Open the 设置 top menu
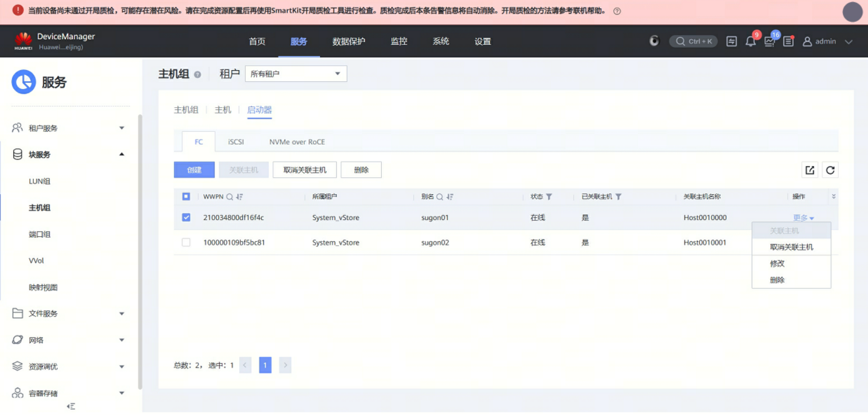The height and width of the screenshot is (415, 868). (x=483, y=41)
